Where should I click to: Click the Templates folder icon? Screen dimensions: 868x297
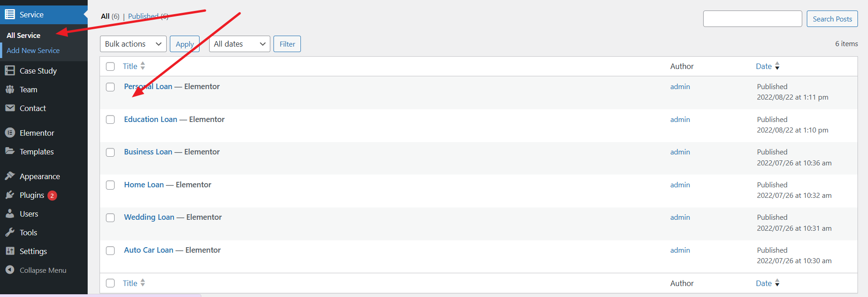pos(10,151)
